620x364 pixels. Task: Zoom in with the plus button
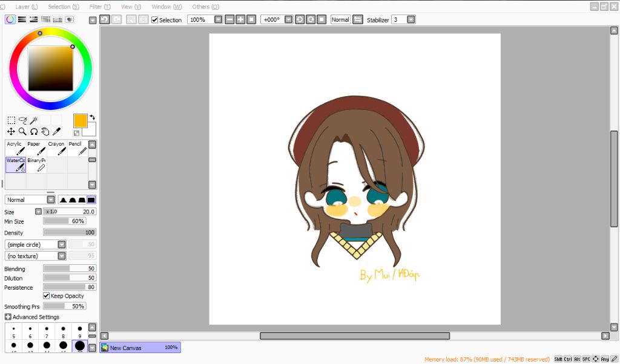(x=240, y=19)
